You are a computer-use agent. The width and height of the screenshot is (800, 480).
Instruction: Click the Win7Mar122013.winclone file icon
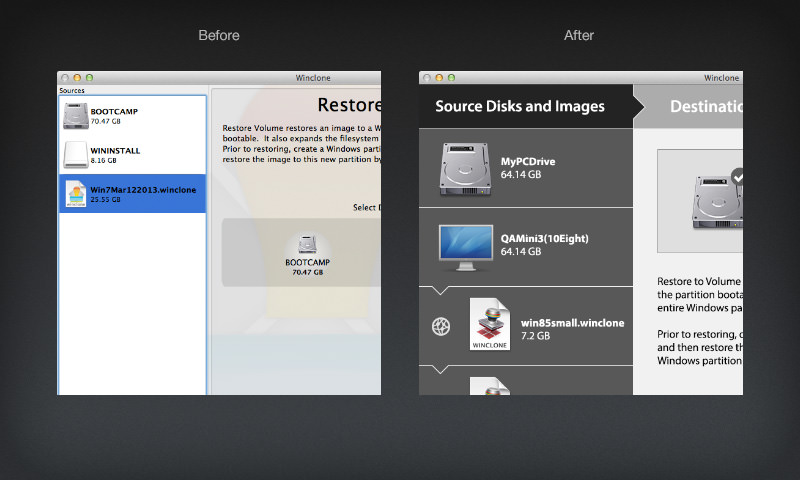click(x=76, y=194)
